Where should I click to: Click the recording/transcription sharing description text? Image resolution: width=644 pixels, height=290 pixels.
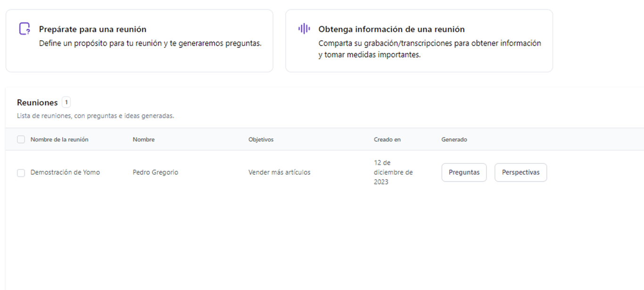(429, 49)
